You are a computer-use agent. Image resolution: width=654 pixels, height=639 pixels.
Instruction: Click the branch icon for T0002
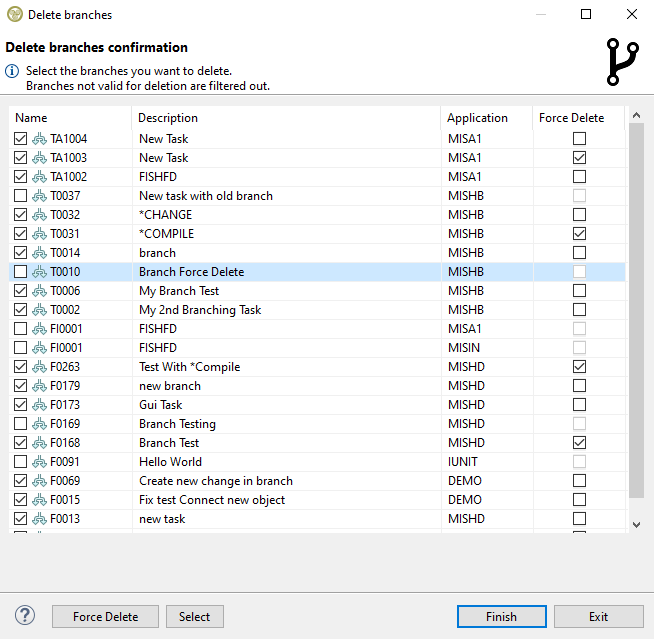pos(40,310)
